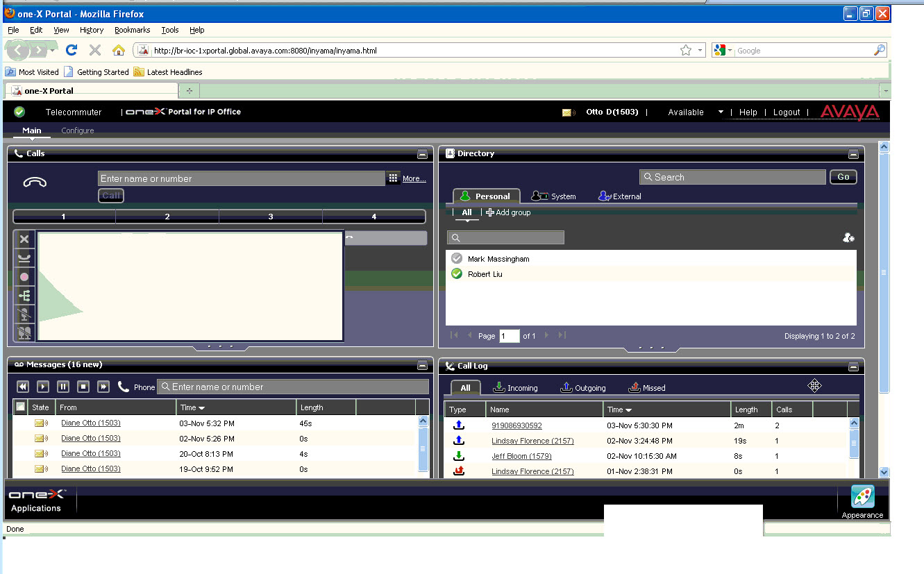Tick the select-all messages checkbox
The image size is (924, 574).
21,407
